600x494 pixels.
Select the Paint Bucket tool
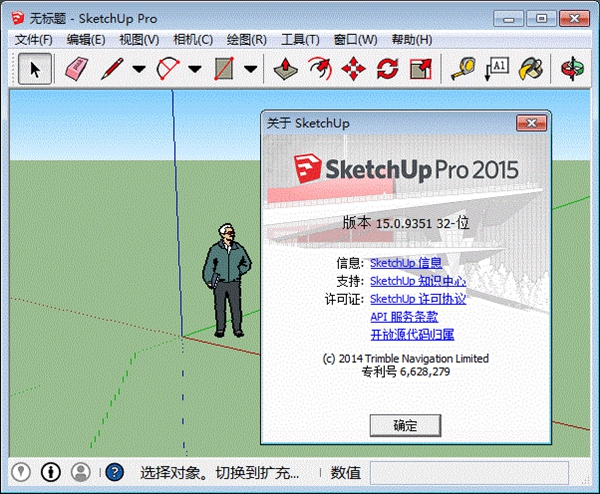click(x=533, y=68)
